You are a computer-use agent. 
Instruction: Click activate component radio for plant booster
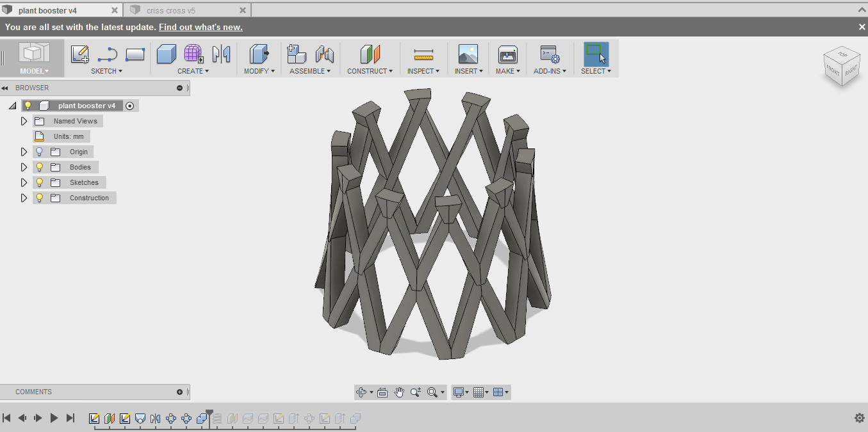coord(130,106)
